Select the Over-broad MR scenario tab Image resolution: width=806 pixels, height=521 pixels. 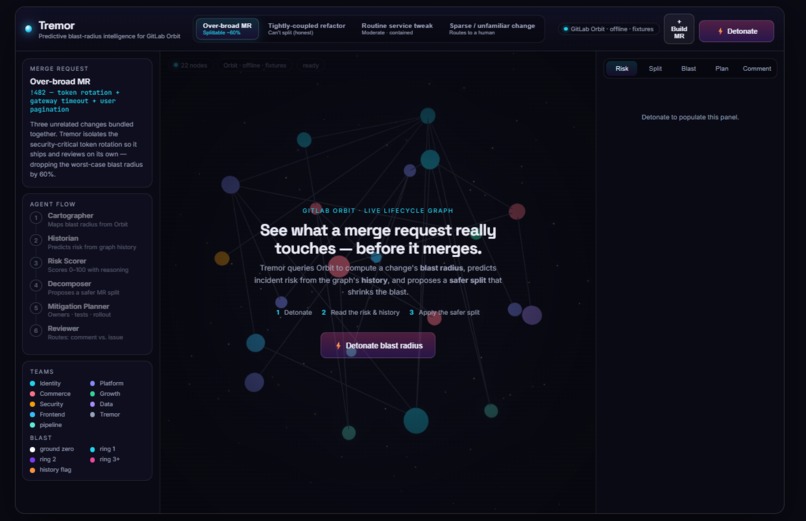(227, 29)
